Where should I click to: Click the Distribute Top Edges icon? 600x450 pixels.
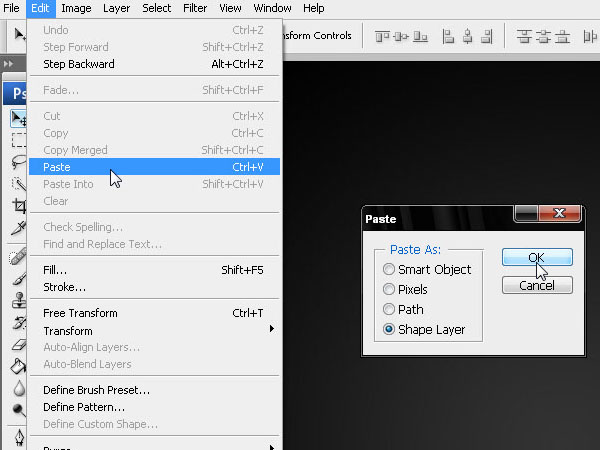click(x=524, y=37)
